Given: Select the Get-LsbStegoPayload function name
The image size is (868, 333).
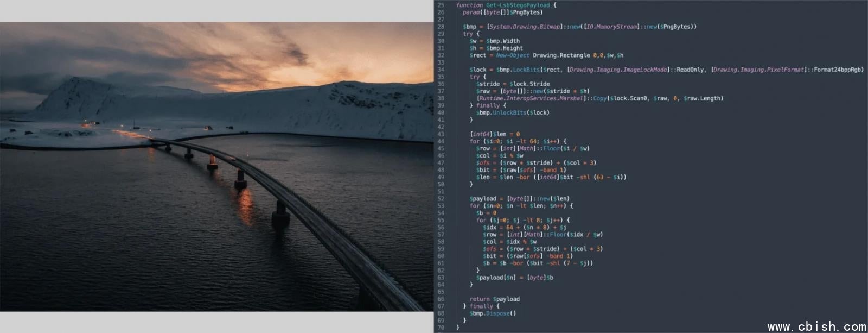Looking at the screenshot, I should [x=518, y=5].
